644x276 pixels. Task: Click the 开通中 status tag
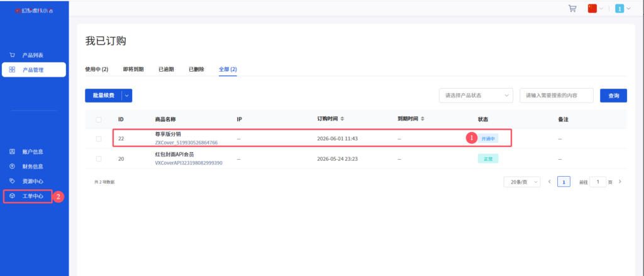[x=488, y=139]
